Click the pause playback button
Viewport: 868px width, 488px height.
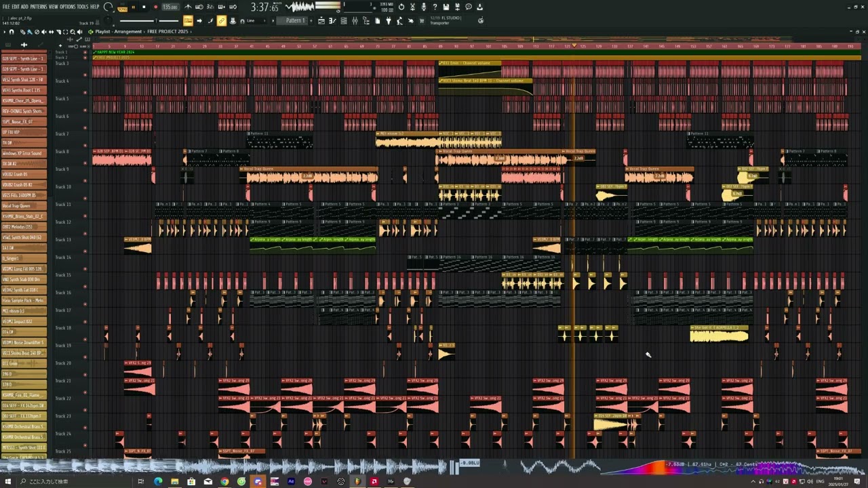click(x=134, y=7)
